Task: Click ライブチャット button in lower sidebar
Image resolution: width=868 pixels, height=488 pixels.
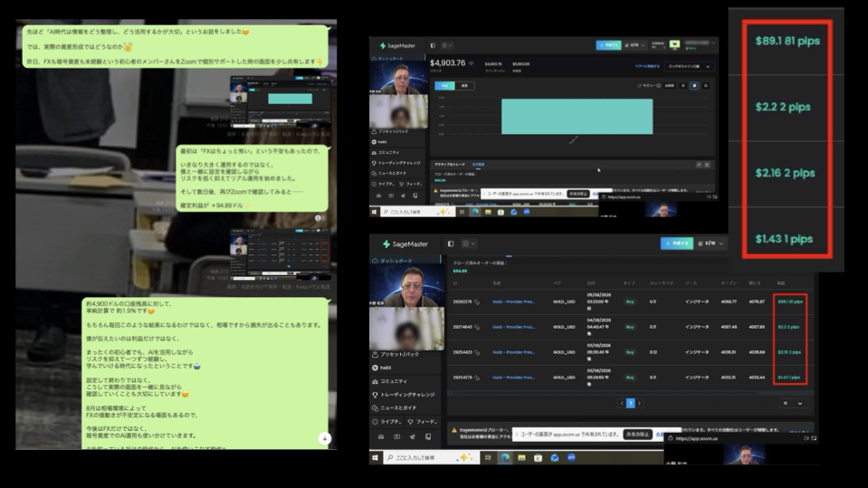Action: pyautogui.click(x=387, y=422)
